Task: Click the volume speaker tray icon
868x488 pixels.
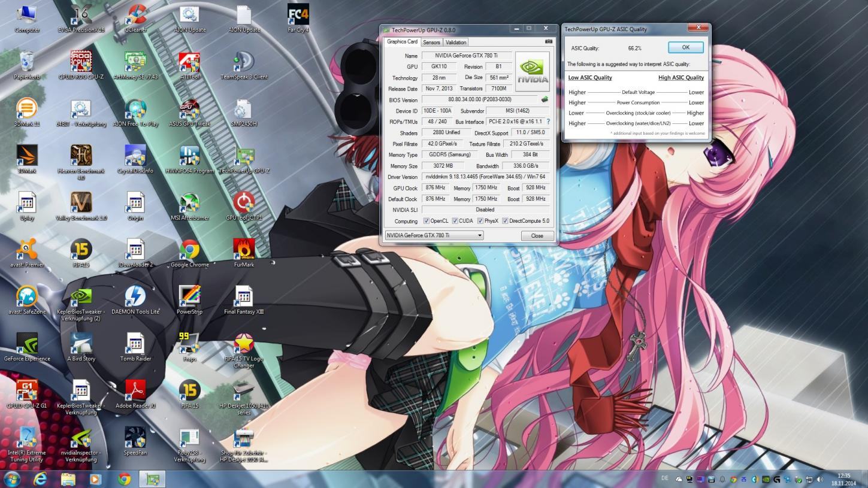Action: pos(820,480)
